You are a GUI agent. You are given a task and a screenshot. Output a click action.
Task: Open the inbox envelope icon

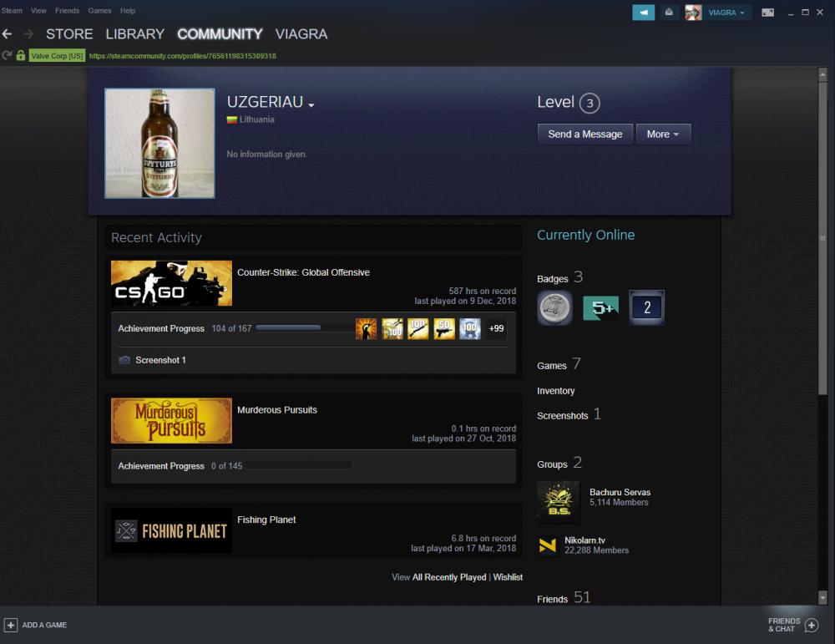[x=669, y=13]
